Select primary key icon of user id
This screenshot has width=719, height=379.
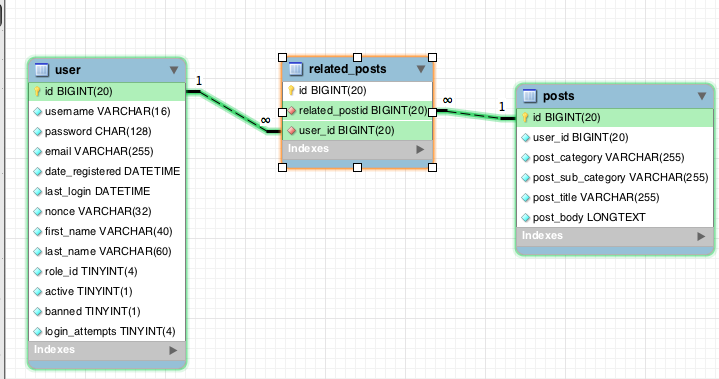pyautogui.click(x=38, y=92)
